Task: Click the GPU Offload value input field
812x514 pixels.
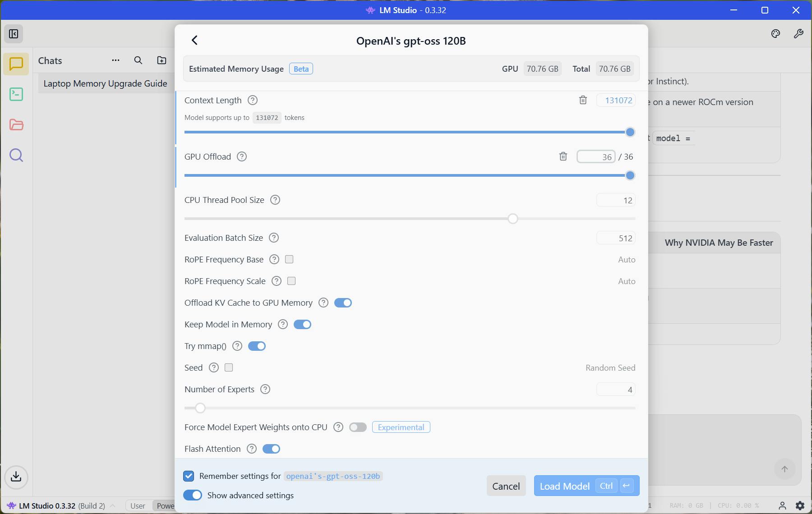Action: click(595, 156)
